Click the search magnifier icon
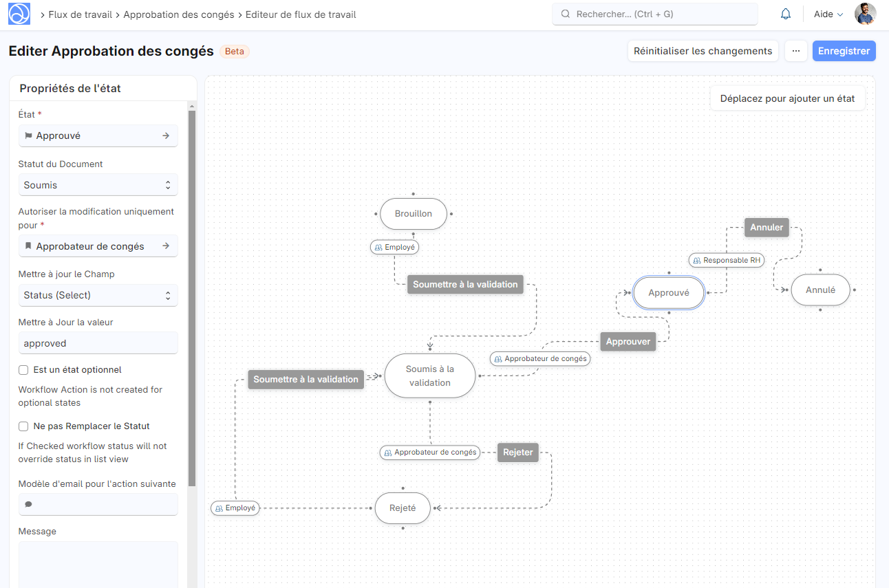The image size is (889, 588). pos(566,14)
